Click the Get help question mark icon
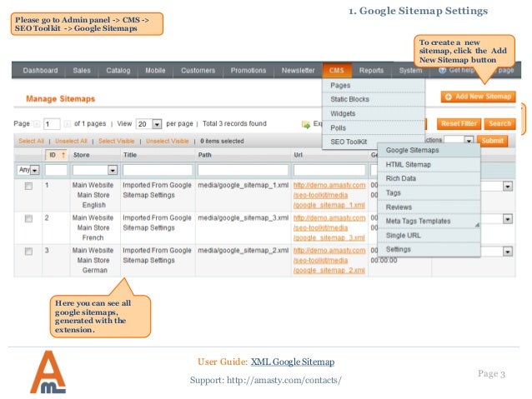Image resolution: width=532 pixels, height=399 pixels. point(442,70)
